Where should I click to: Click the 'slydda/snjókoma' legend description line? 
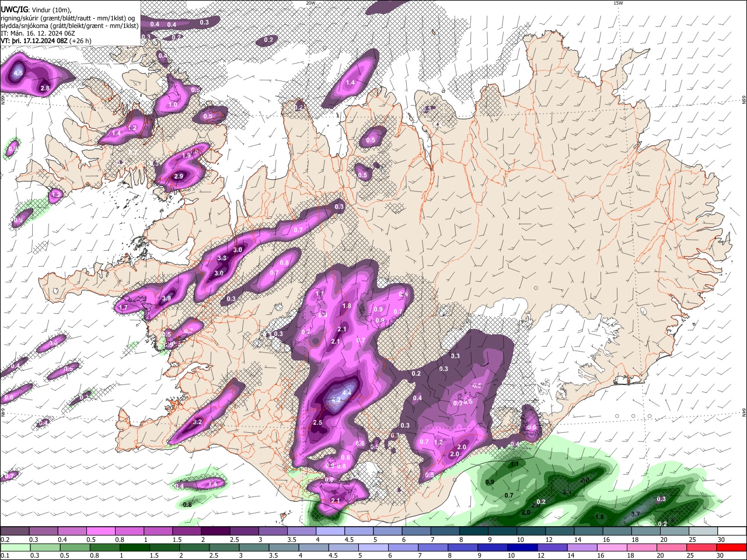[69, 26]
